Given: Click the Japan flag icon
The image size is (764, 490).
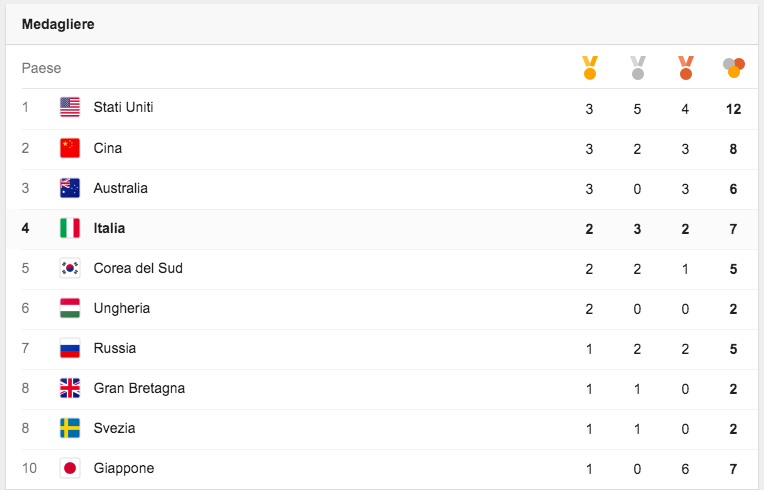Looking at the screenshot, I should click(x=70, y=468).
